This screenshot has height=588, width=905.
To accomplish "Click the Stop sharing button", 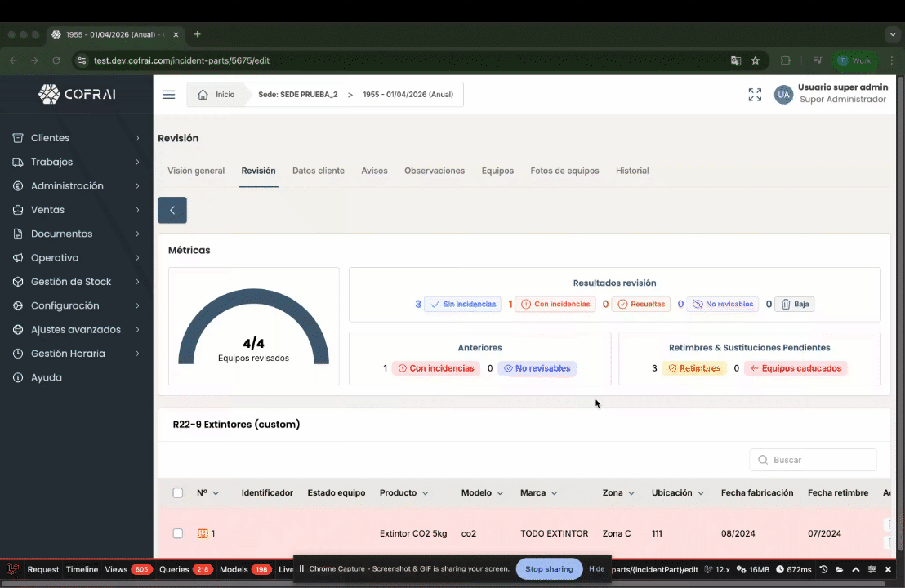I will [548, 569].
